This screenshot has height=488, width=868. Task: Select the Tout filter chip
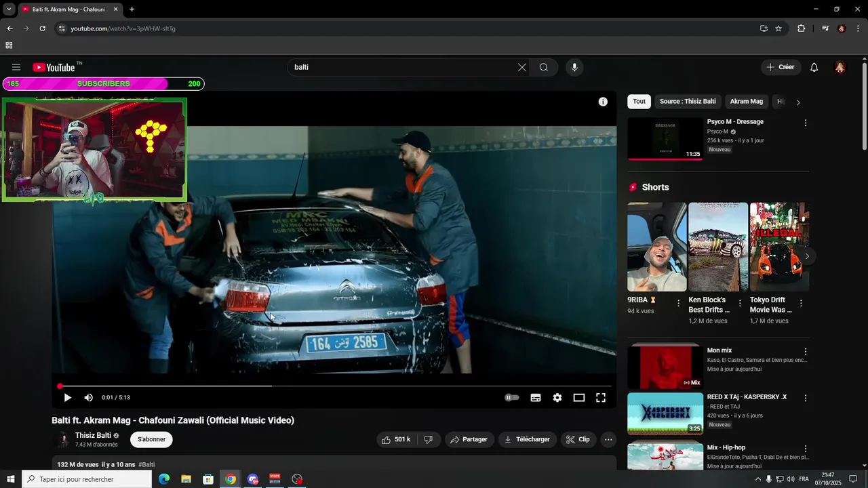(639, 102)
